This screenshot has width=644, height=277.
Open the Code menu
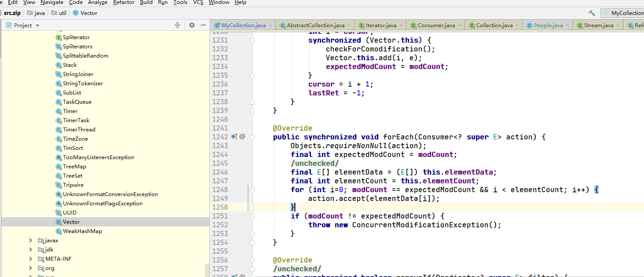(76, 2)
